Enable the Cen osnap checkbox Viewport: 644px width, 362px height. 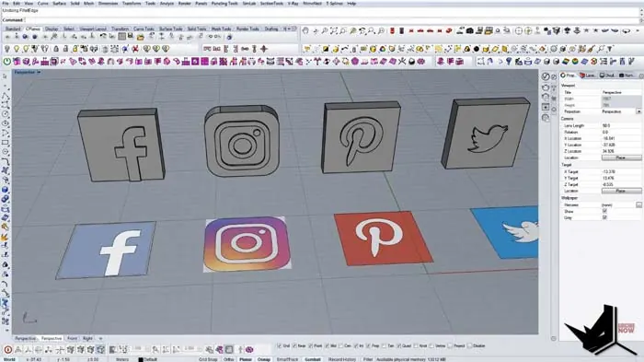[340, 346]
